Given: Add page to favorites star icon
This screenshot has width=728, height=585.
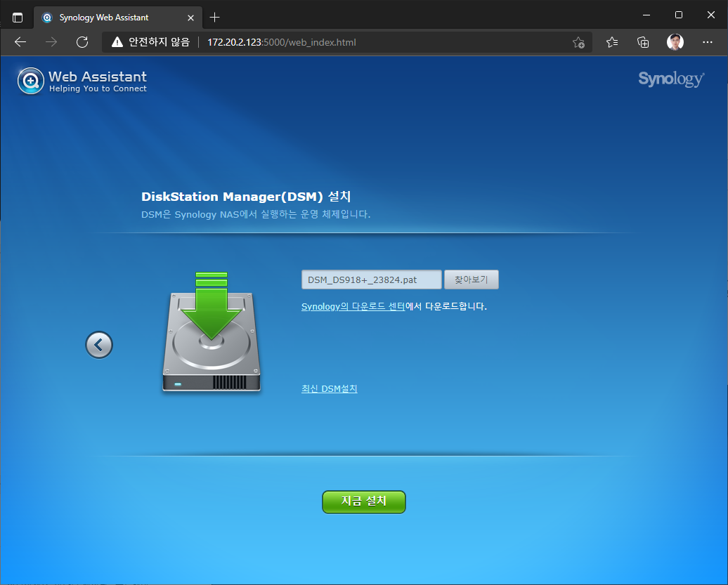Looking at the screenshot, I should 578,42.
